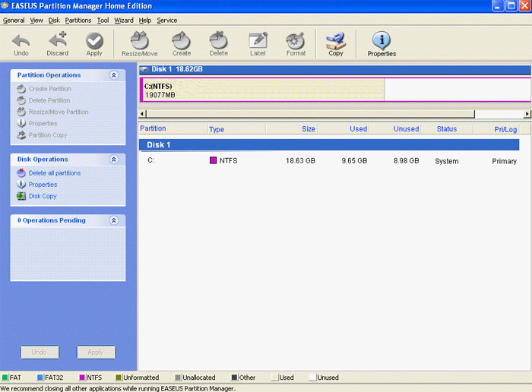Click the Partition Copy sidebar icon
Viewport: 532px width, 392px height.
tap(21, 135)
